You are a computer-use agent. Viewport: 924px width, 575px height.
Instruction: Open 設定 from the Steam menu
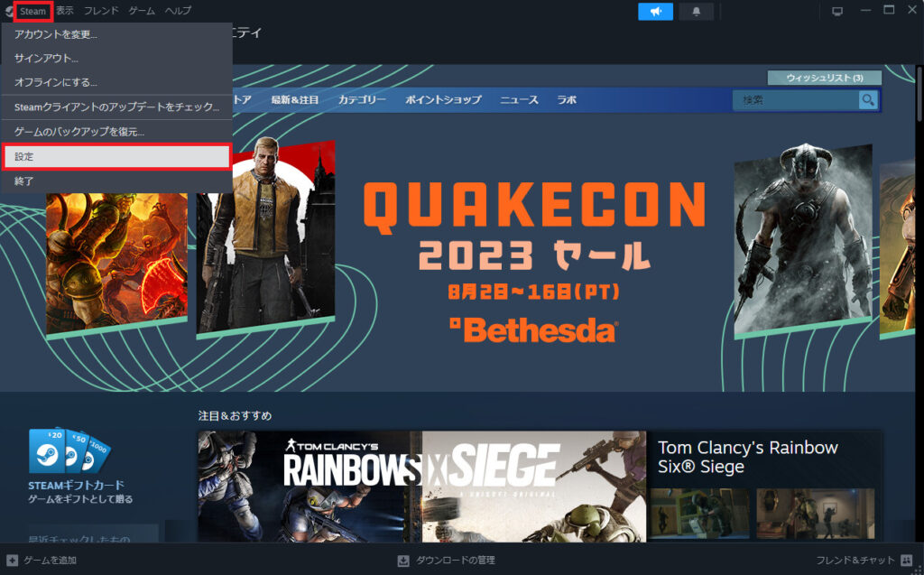click(x=116, y=157)
